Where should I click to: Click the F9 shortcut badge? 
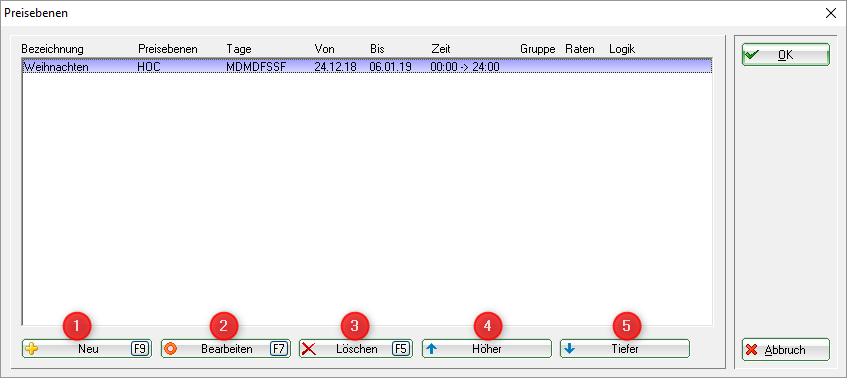pyautogui.click(x=139, y=349)
